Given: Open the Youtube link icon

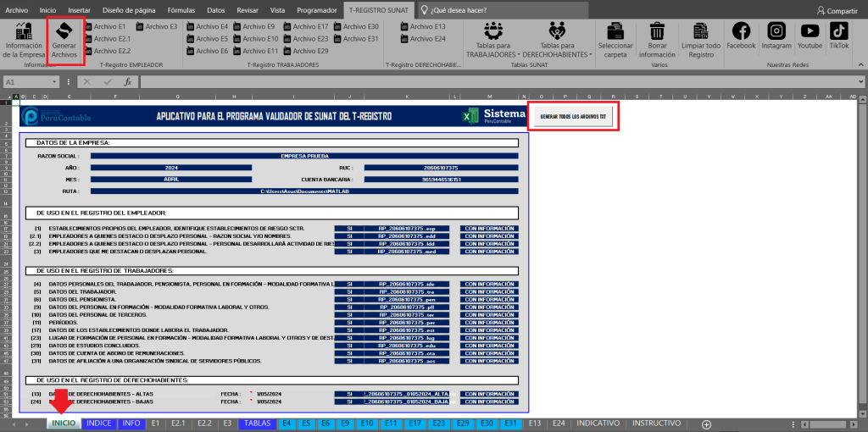Looking at the screenshot, I should [810, 36].
